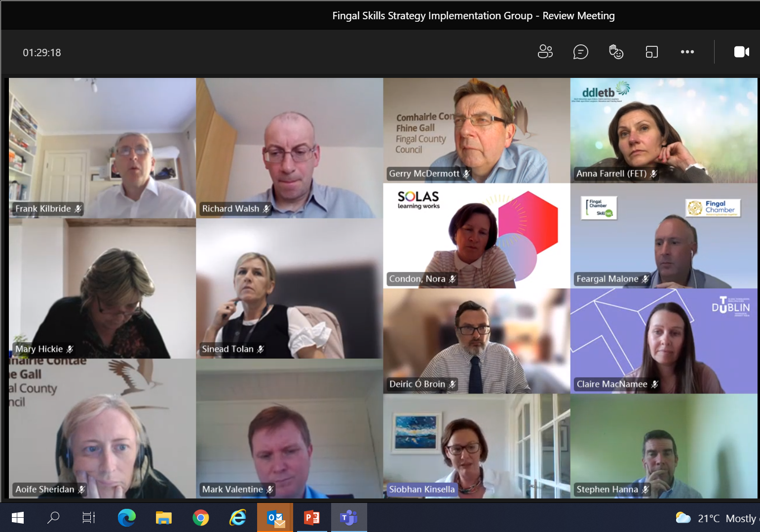Open Windows taskbar search
The height and width of the screenshot is (532, 760).
53,518
